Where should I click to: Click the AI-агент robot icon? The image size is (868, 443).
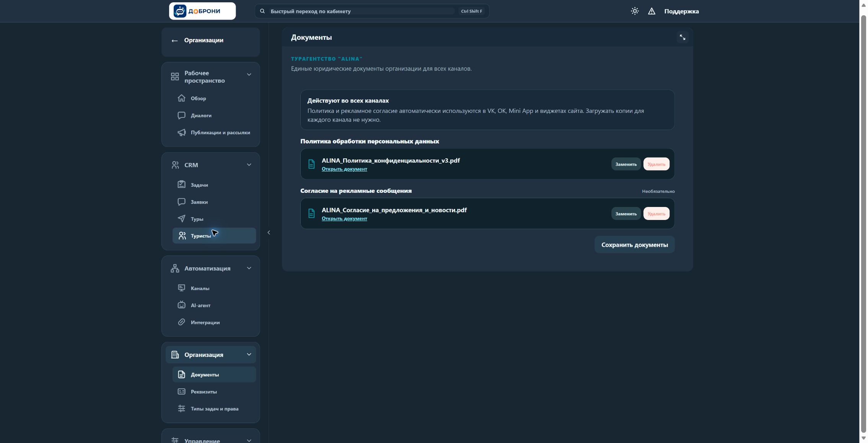[x=181, y=305]
